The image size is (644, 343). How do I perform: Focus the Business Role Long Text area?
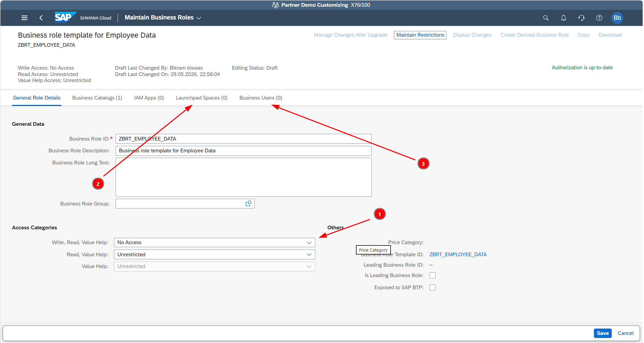243,177
